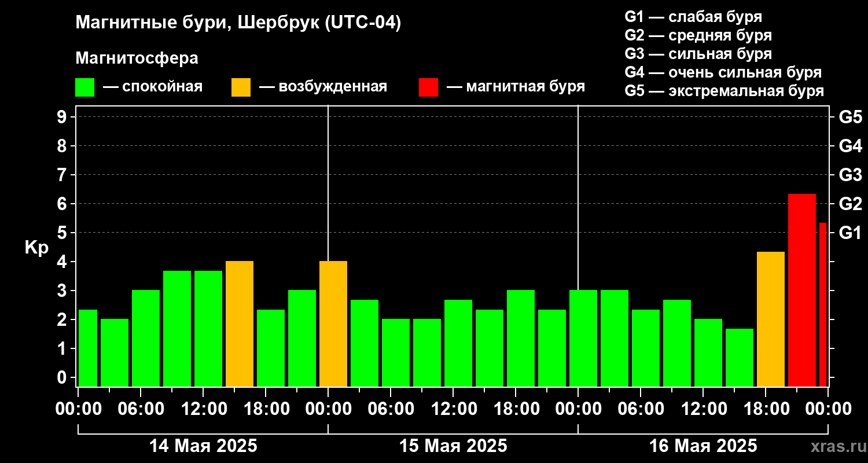The width and height of the screenshot is (868, 463).
Task: Click the 'G2 — средняя буря' legend line
Action: point(698,35)
